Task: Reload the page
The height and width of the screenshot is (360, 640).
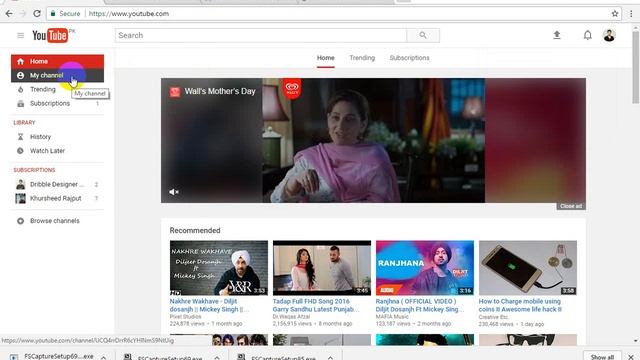Action: [37, 13]
